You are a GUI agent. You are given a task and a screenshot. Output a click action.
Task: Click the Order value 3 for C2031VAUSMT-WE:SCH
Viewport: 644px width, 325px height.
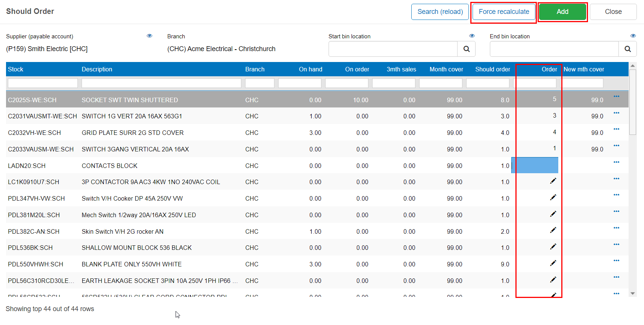[x=555, y=115]
